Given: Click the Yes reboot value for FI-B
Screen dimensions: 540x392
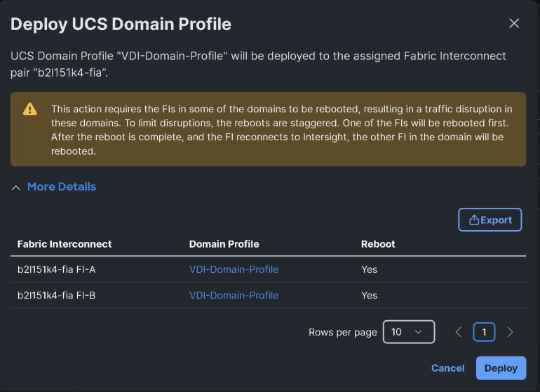Looking at the screenshot, I should tap(369, 295).
